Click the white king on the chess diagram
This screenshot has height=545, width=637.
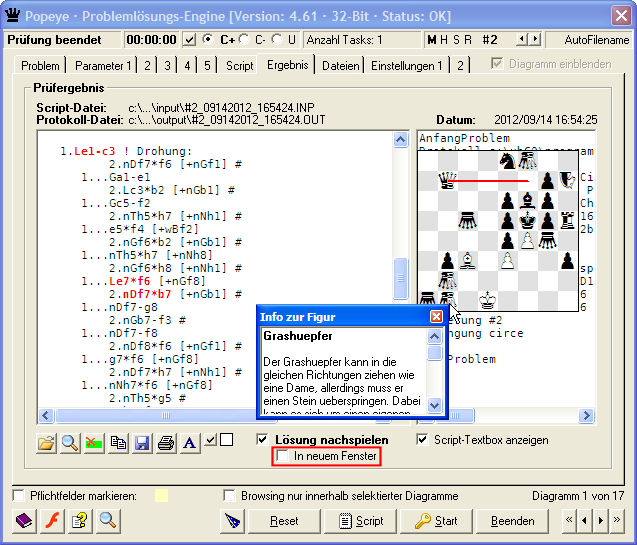(x=488, y=301)
